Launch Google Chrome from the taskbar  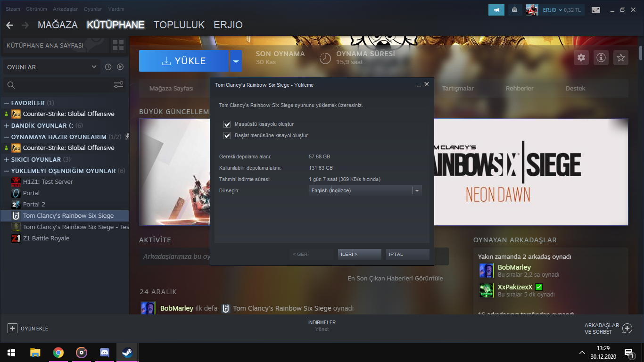[58, 353]
